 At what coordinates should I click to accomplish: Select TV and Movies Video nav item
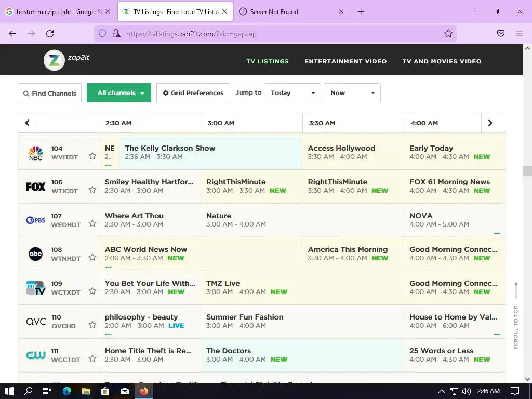coord(442,61)
